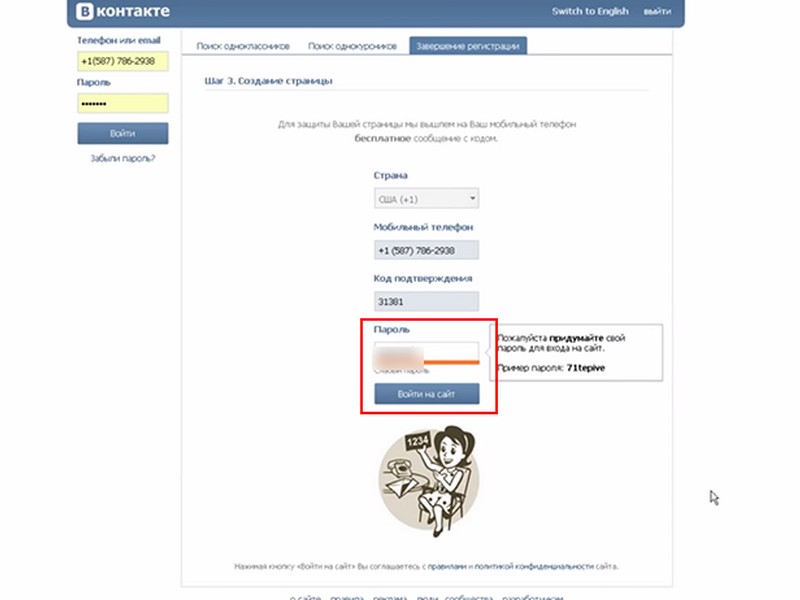Click the country dropdown arrow
This screenshot has height=600, width=800.
tap(472, 198)
